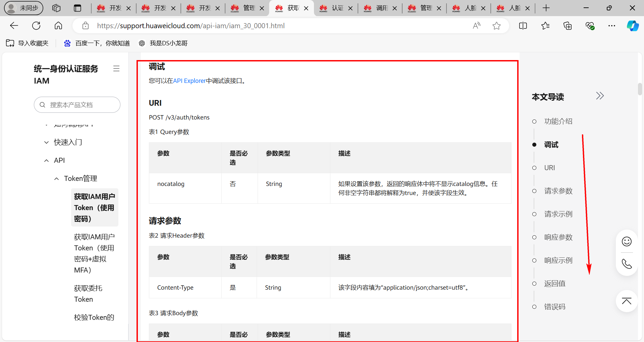Click the phone contact support icon
The image size is (644, 342).
627,264
